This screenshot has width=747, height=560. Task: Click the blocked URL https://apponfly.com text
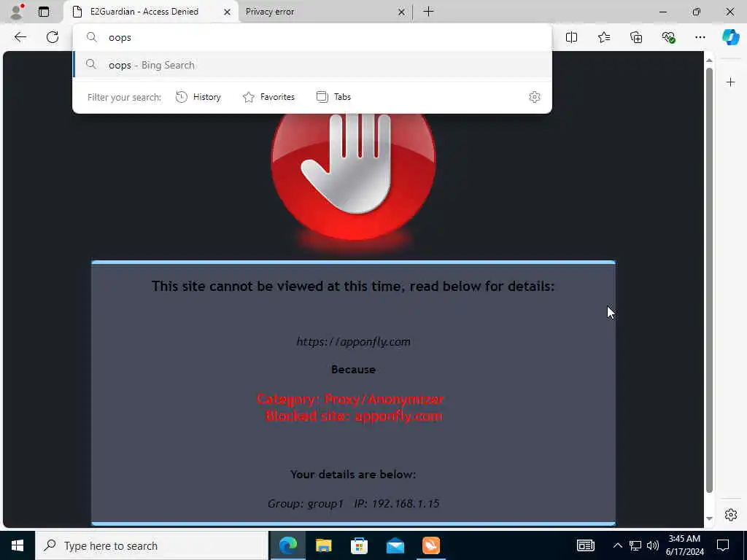354,342
